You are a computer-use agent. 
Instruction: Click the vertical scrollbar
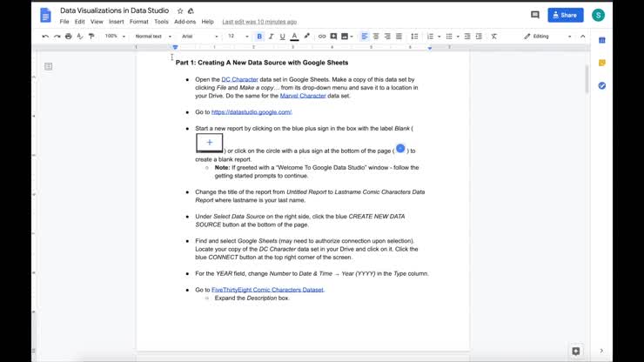587,79
